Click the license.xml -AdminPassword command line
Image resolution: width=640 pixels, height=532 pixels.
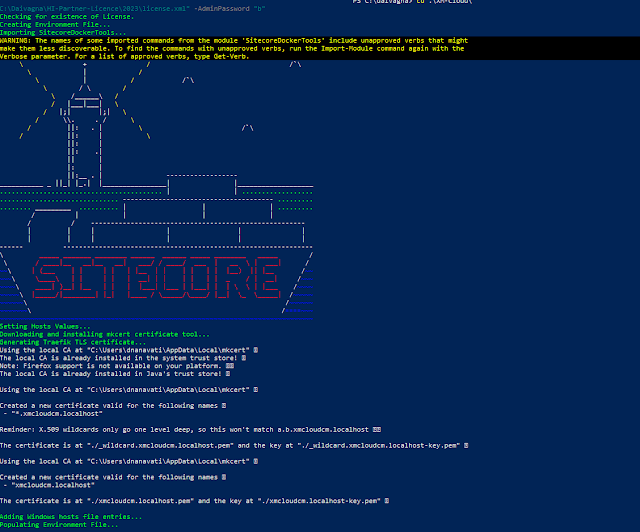point(133,9)
